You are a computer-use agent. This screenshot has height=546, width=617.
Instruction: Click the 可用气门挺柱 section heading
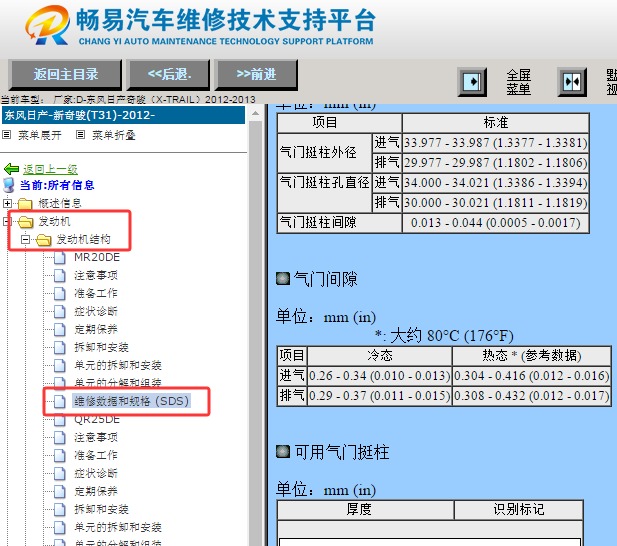click(342, 452)
